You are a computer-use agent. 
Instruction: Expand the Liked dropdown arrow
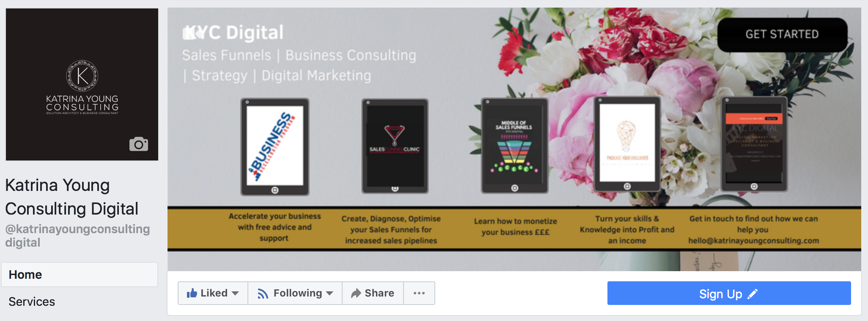click(x=236, y=294)
